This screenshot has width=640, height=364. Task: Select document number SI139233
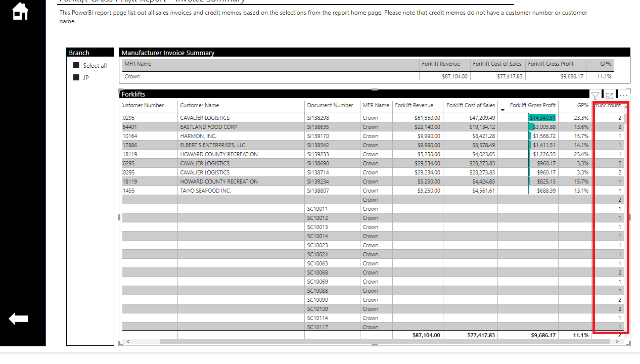[x=317, y=154]
